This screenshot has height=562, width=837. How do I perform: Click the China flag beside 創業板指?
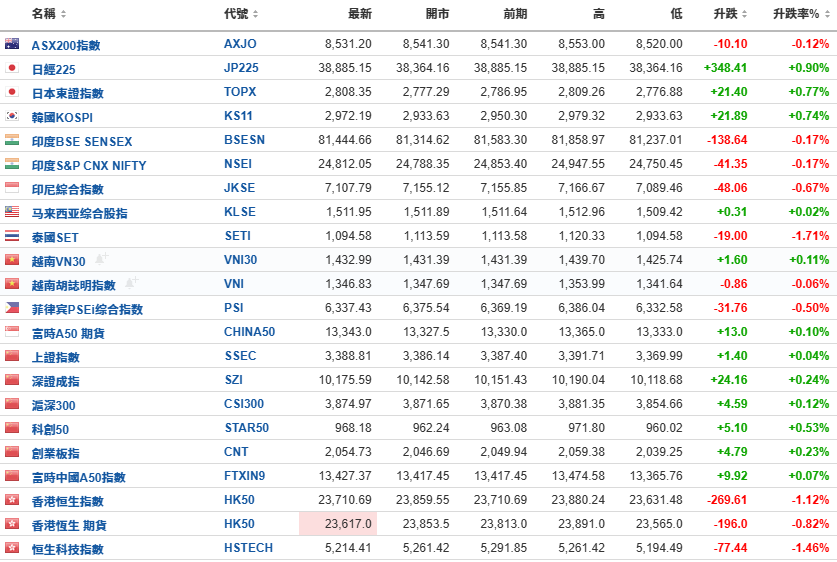coord(12,452)
